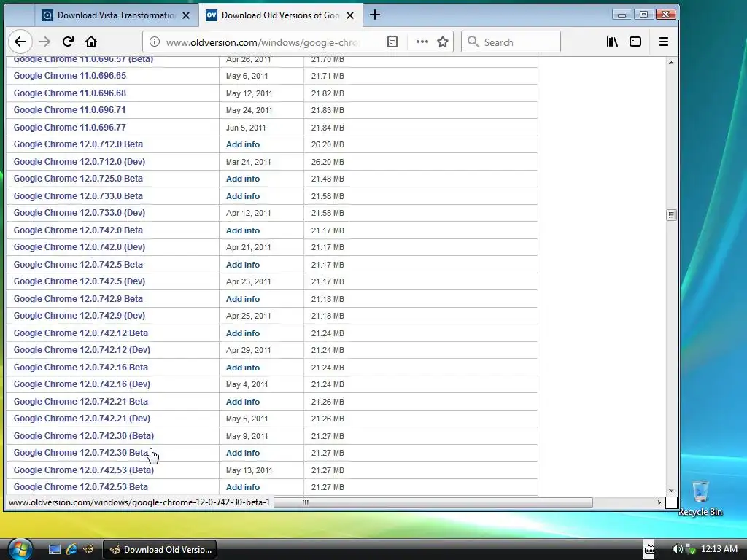The height and width of the screenshot is (560, 747).
Task: Click Add info for 12.0.742.21 Beta
Action: pyautogui.click(x=243, y=402)
